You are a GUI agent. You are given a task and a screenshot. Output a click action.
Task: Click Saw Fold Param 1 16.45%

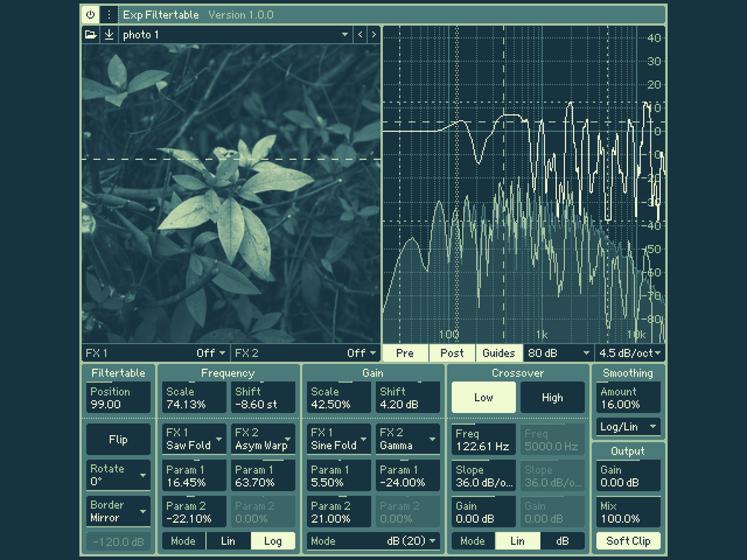194,475
